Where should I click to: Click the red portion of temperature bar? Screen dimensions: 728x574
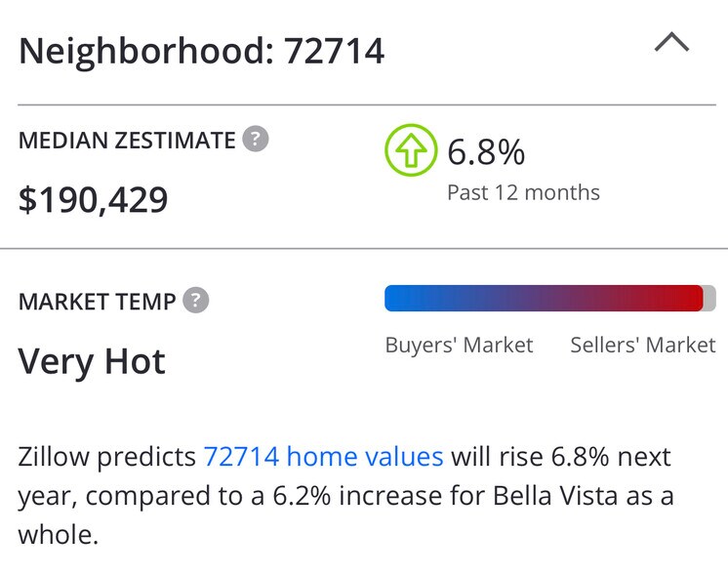click(673, 299)
